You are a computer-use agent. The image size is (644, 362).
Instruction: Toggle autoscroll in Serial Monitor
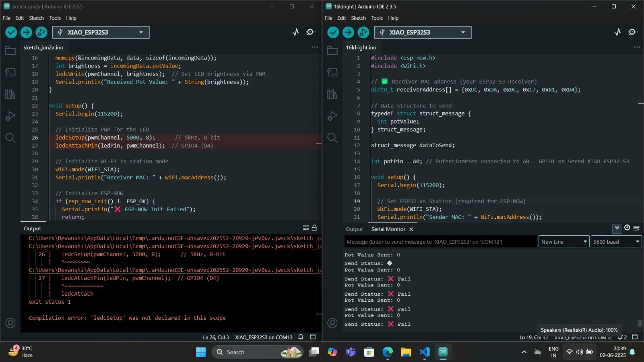(x=617, y=228)
